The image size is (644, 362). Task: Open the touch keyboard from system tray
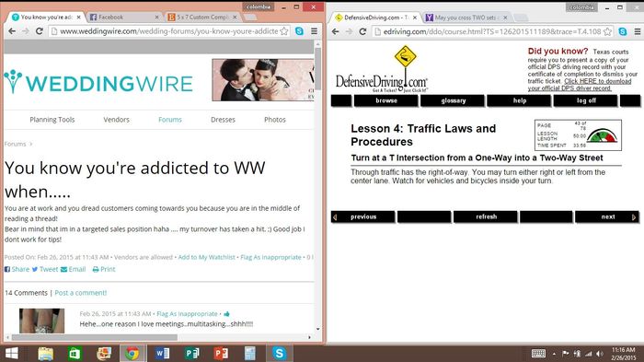tap(538, 354)
